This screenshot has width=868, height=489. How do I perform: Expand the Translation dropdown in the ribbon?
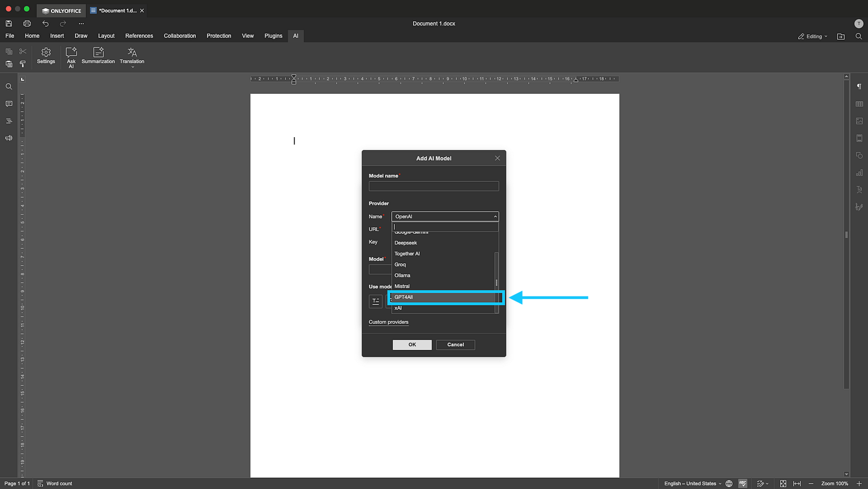(132, 58)
